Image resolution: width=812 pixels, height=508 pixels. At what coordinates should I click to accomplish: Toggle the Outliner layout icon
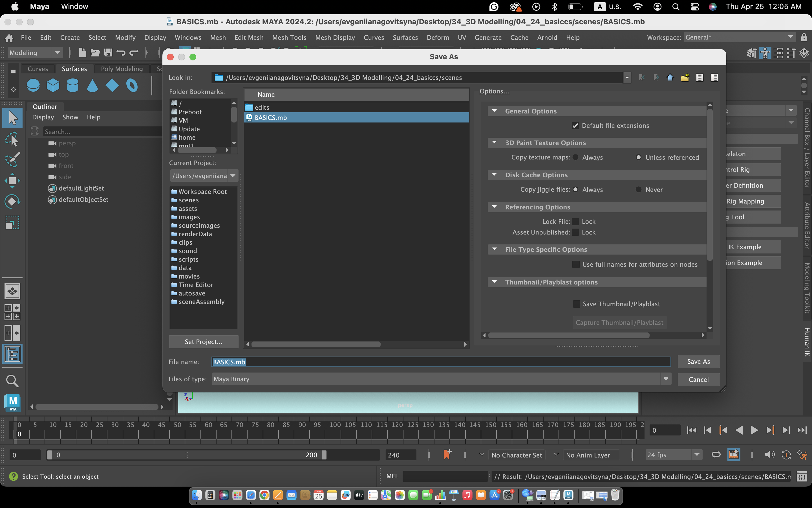pos(12,354)
